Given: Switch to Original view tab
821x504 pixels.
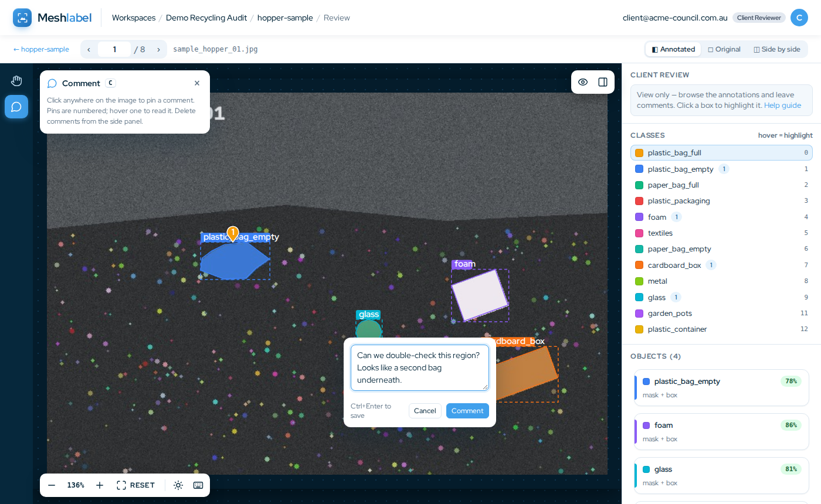Looking at the screenshot, I should [x=724, y=49].
